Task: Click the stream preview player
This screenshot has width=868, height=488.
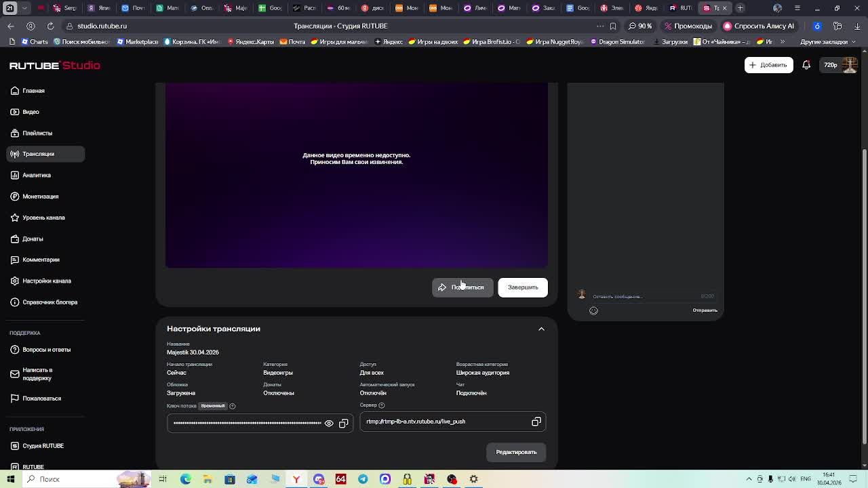Action: coord(357,175)
